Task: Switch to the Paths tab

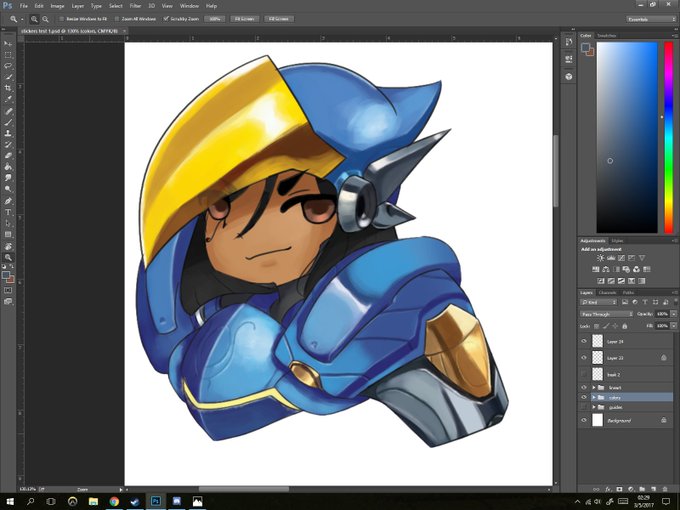Action: click(x=628, y=293)
